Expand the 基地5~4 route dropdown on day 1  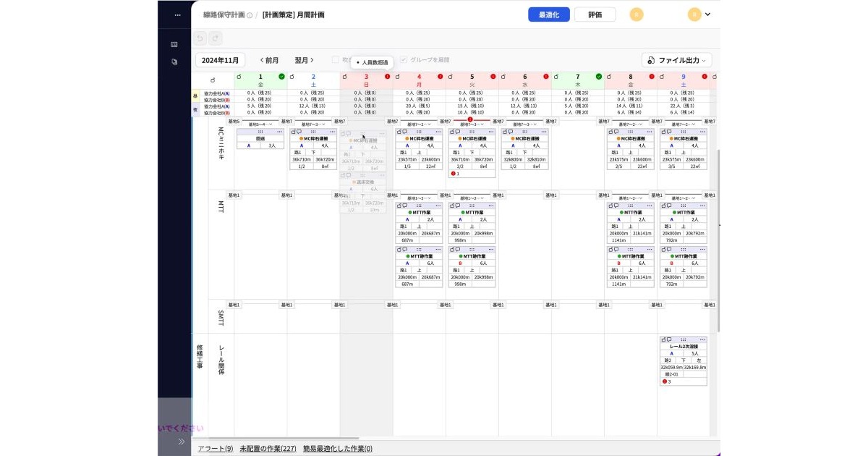[260, 124]
